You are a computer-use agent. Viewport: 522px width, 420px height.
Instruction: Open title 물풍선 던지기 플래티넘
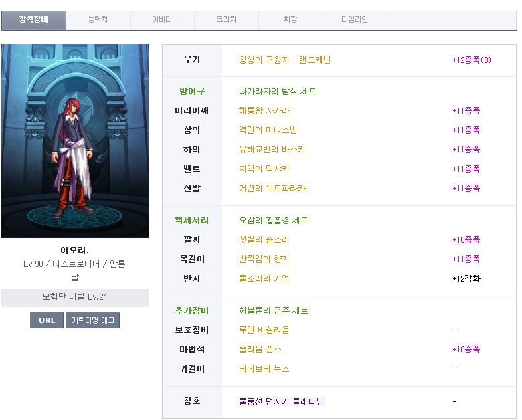pos(282,402)
